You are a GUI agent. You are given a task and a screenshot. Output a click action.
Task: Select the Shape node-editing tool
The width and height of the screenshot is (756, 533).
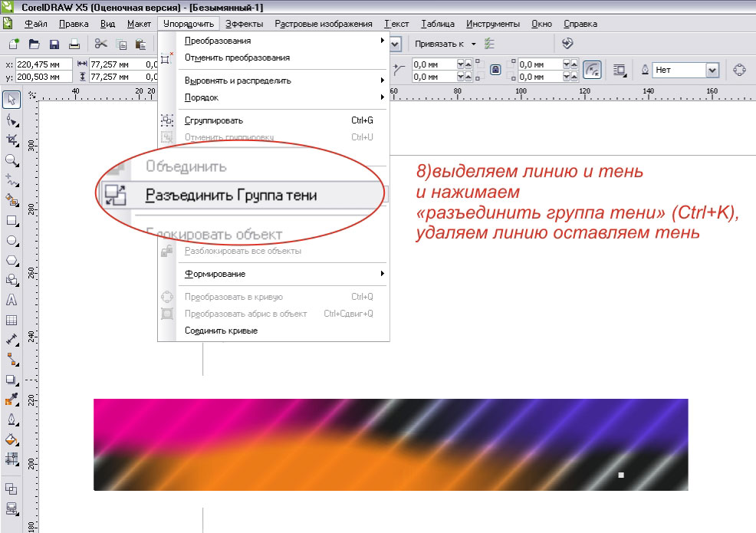(x=12, y=120)
